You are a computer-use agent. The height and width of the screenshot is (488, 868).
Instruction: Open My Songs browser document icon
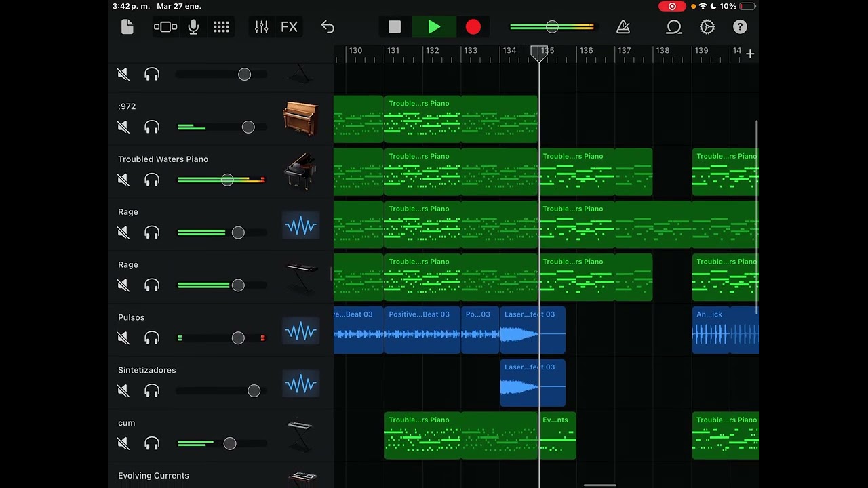[127, 27]
